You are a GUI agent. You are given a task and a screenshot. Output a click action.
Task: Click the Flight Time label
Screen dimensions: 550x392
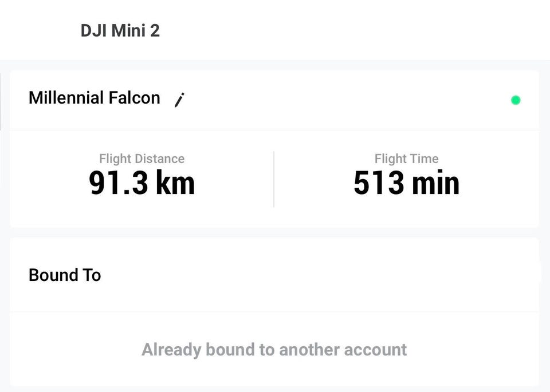[406, 159]
